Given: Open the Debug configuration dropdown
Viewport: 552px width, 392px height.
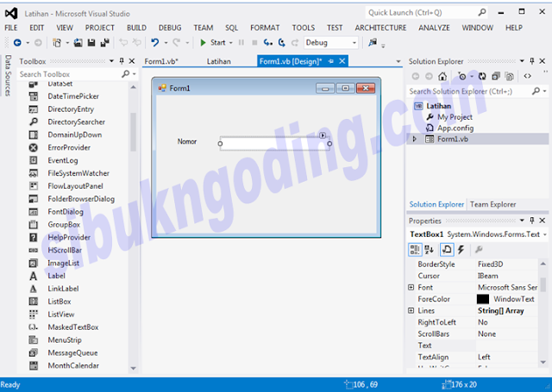Looking at the screenshot, I should [x=354, y=43].
